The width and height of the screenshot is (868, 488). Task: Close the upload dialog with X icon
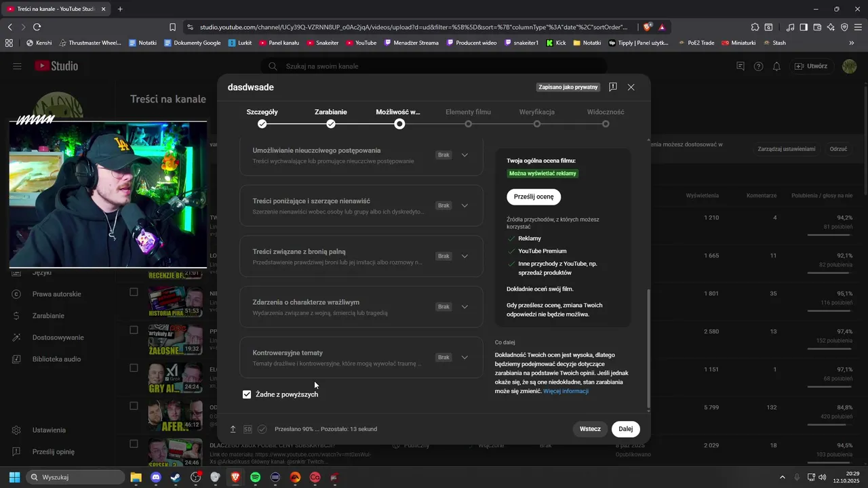(x=631, y=87)
